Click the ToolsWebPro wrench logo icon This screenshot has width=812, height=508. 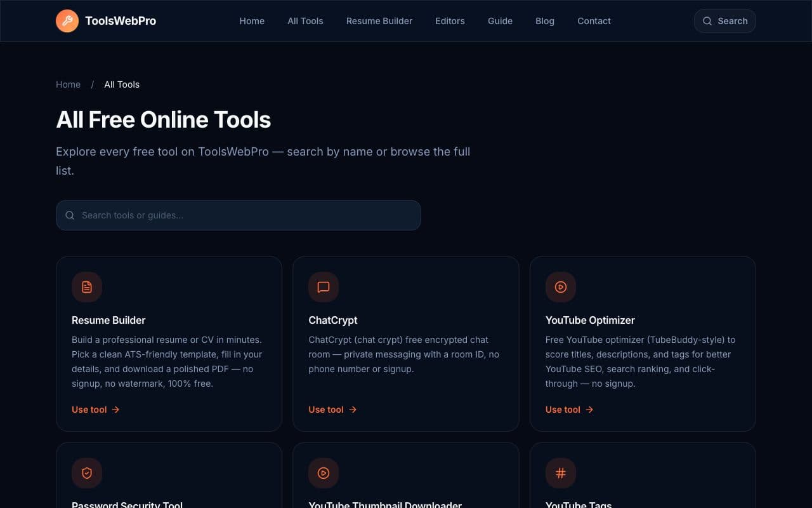click(x=67, y=21)
